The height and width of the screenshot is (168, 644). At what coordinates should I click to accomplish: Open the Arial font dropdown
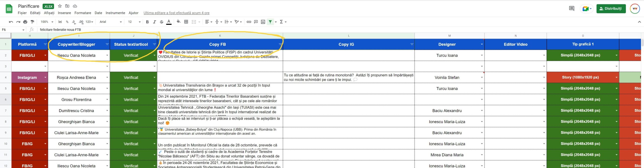coord(110,22)
